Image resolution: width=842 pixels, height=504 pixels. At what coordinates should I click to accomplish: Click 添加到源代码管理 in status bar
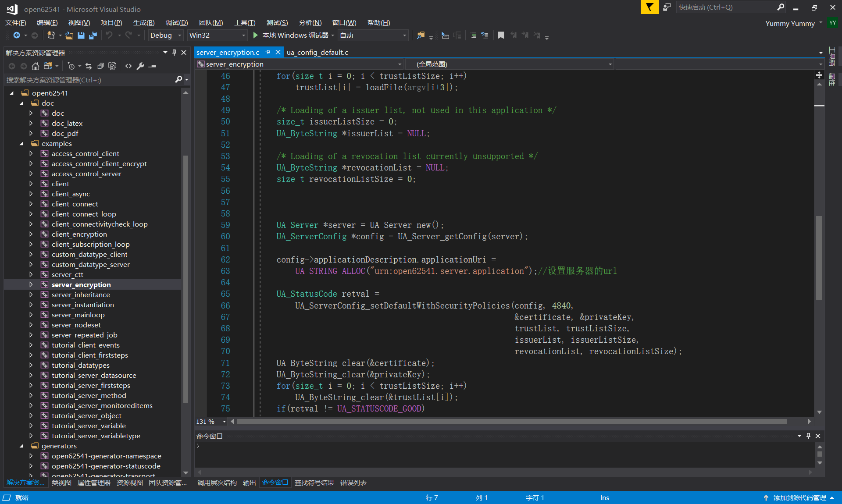[x=799, y=497]
